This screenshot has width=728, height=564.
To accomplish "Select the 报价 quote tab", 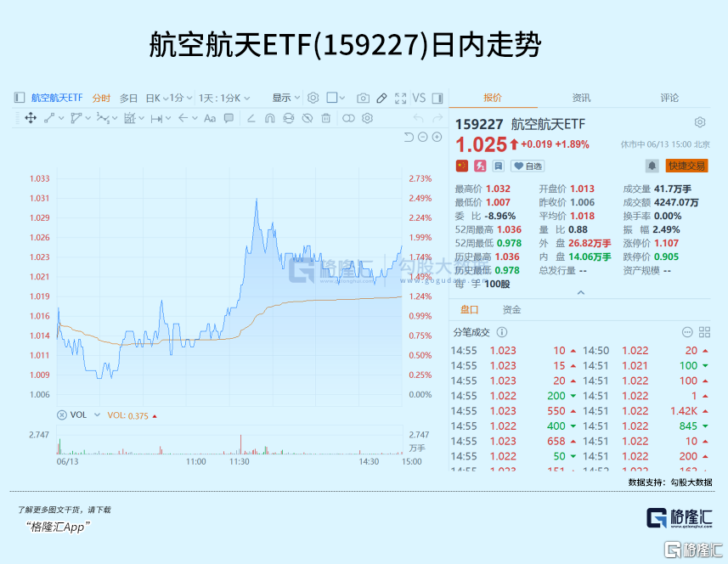I will click(x=493, y=98).
